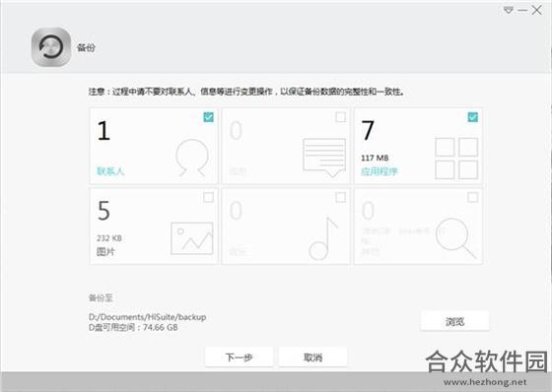552x392 pixels.
Task: Check the magnifier card checkbox
Action: coord(472,197)
